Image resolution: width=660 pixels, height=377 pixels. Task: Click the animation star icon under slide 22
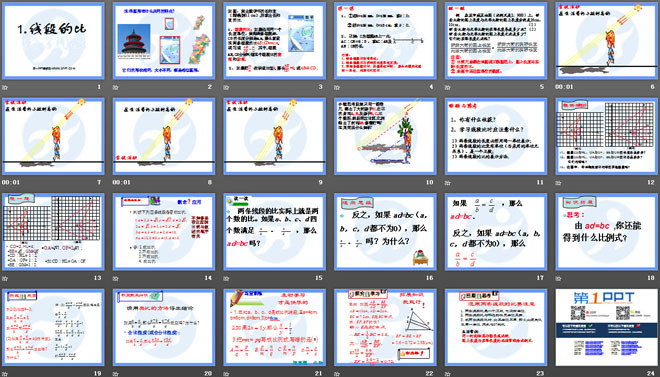coord(337,373)
